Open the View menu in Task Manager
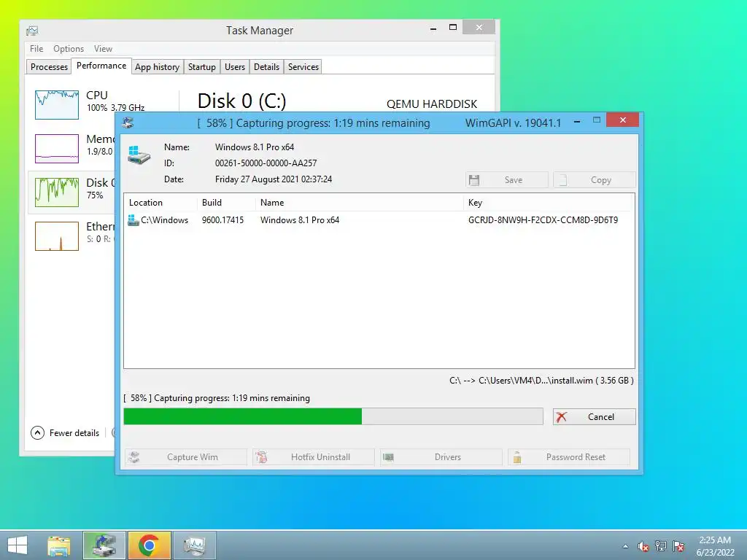Viewport: 747px width, 560px height. point(103,49)
